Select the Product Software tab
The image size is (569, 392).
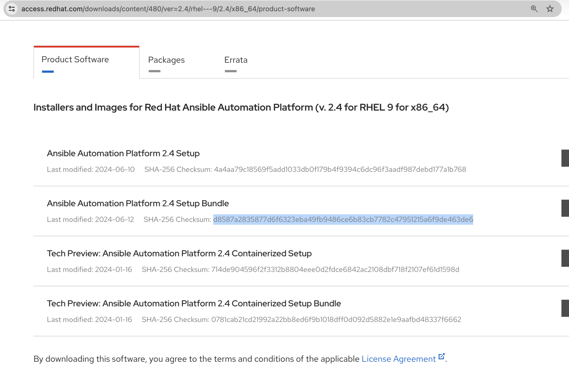75,59
